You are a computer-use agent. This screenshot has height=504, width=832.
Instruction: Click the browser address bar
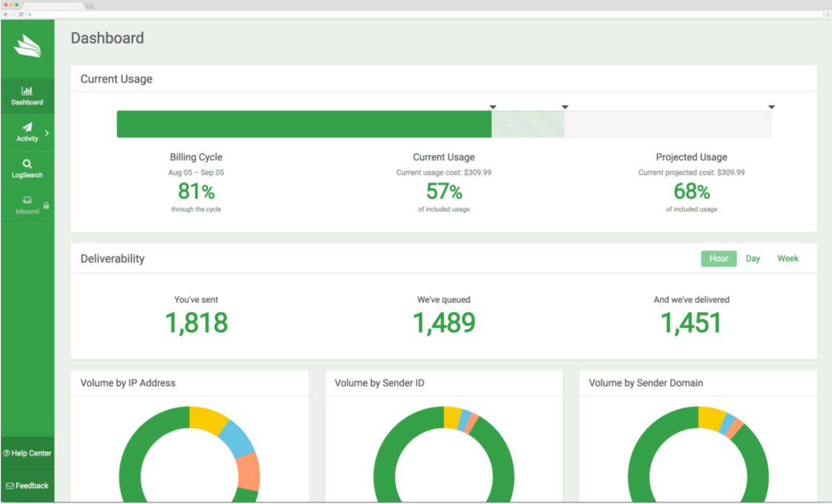point(424,14)
